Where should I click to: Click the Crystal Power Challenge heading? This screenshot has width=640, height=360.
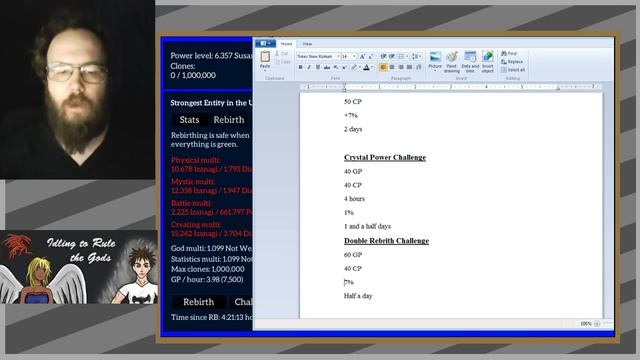tap(385, 158)
